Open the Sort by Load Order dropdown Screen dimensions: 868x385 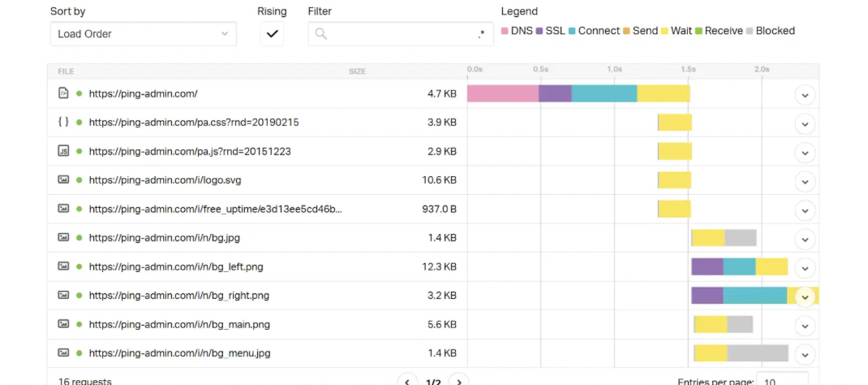point(143,34)
